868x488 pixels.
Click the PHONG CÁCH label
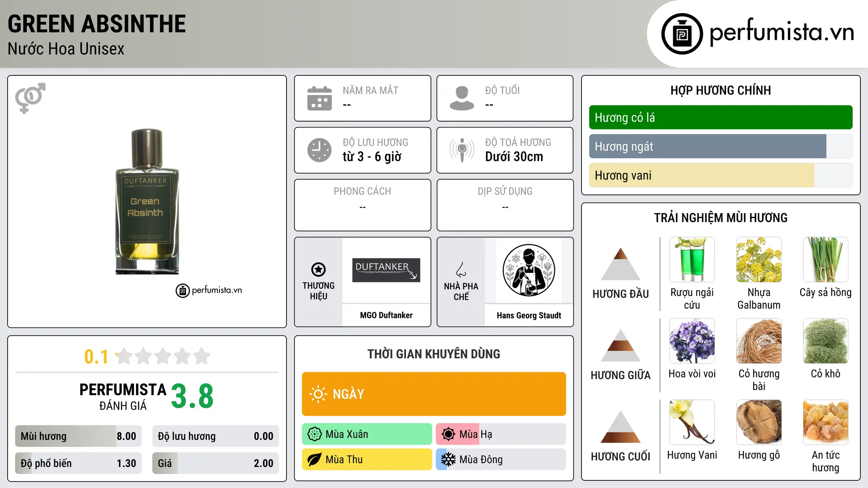[362, 191]
